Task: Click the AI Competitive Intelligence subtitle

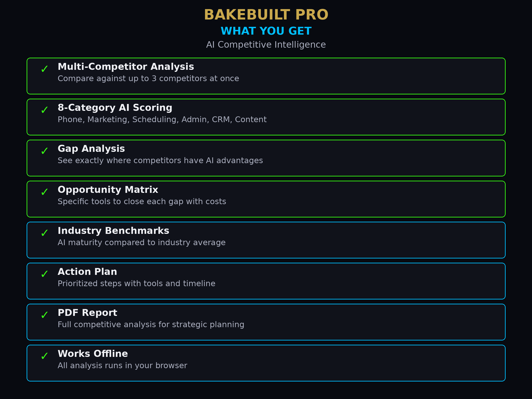Action: [266, 45]
